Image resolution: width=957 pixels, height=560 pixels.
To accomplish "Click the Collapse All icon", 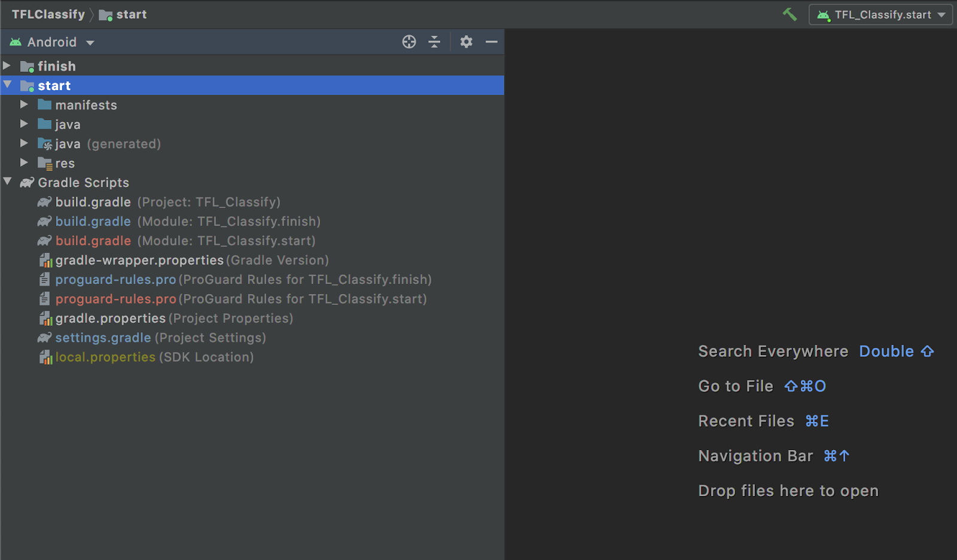I will [435, 42].
